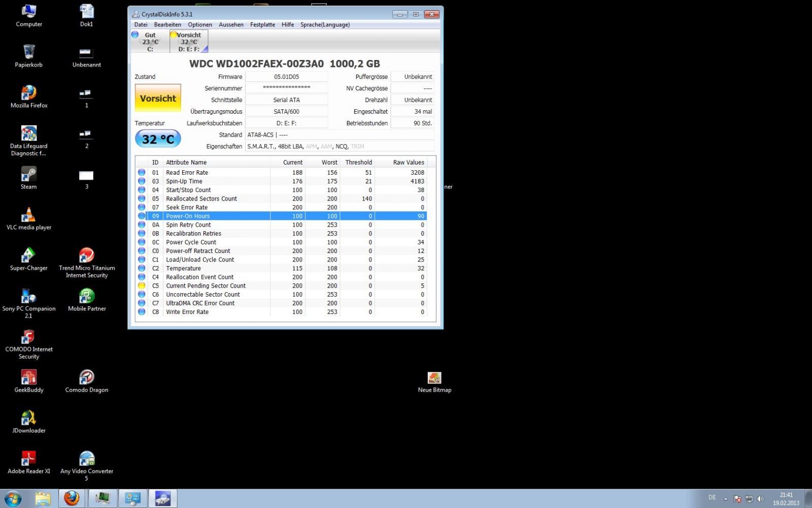
Task: Click the Attribute Name column header
Action: pyautogui.click(x=217, y=163)
